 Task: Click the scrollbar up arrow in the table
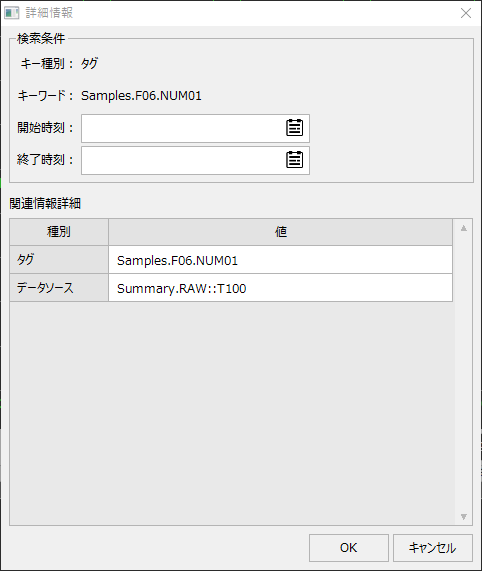(x=463, y=228)
